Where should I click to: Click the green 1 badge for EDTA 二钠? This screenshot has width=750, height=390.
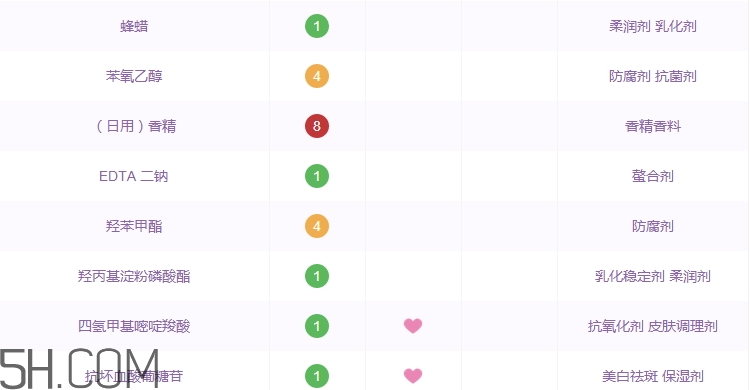[317, 176]
